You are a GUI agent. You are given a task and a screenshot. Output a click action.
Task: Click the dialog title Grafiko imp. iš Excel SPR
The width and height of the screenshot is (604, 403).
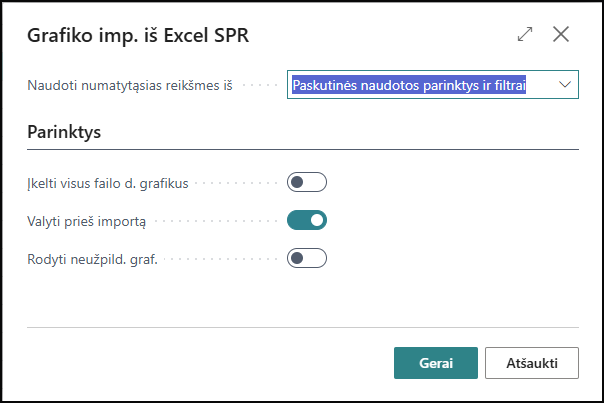(x=138, y=35)
